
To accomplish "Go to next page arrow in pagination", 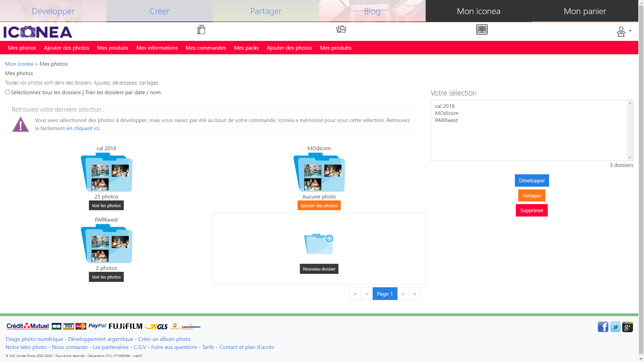I will click(x=403, y=294).
